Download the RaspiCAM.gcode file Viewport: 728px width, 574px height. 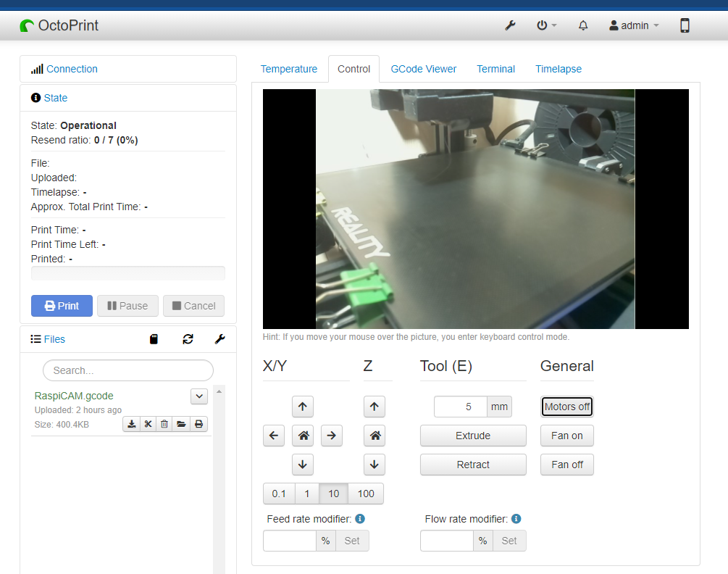tap(131, 424)
